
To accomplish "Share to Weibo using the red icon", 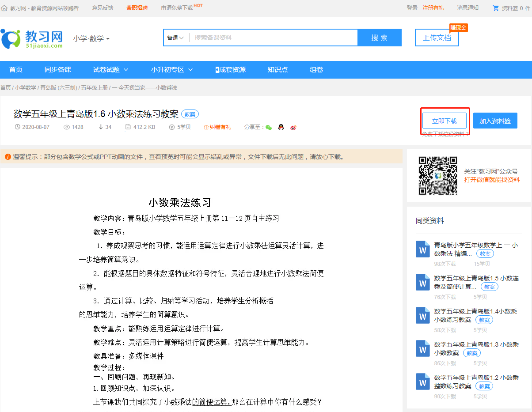I will (x=293, y=127).
